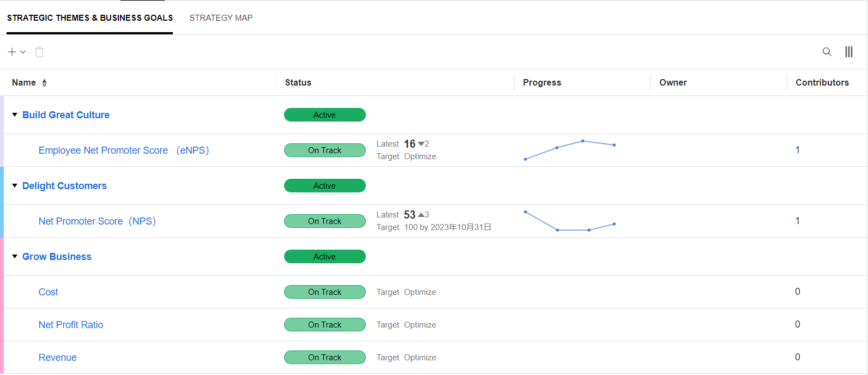868x375 pixels.
Task: Click the trash delete icon
Action: point(39,52)
